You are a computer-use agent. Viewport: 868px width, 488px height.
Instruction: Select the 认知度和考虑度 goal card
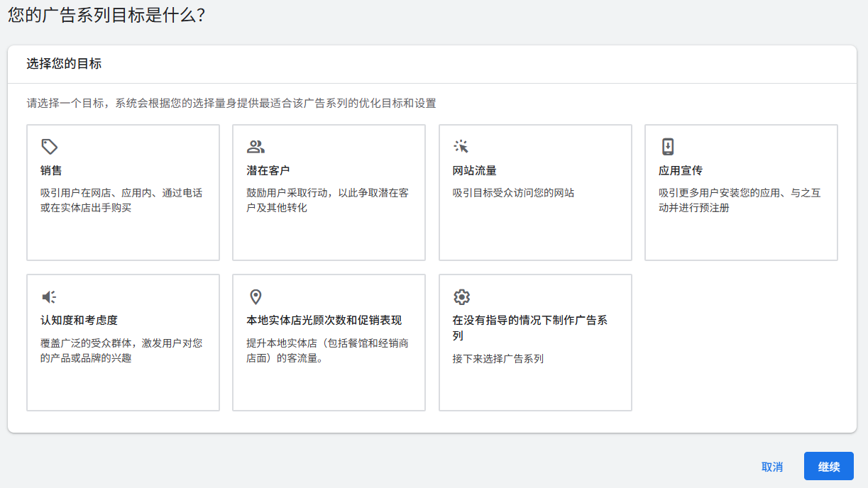(x=123, y=342)
